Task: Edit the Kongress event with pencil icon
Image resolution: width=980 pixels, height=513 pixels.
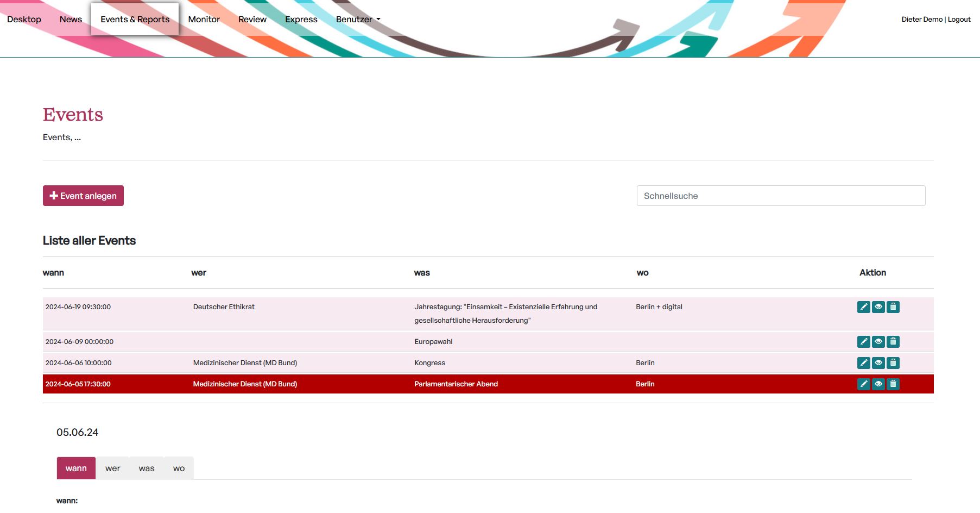Action: (863, 363)
